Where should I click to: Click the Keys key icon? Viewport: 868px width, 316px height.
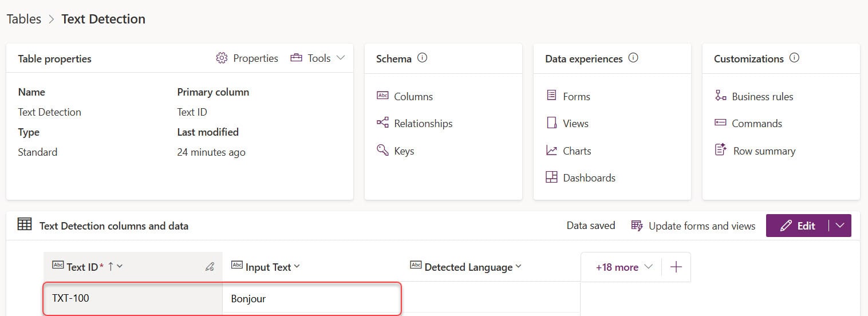click(x=382, y=150)
